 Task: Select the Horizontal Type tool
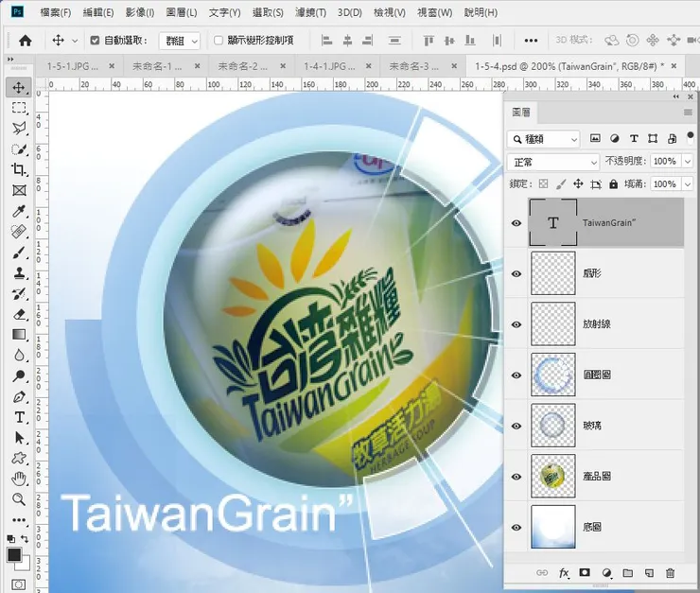click(x=19, y=417)
